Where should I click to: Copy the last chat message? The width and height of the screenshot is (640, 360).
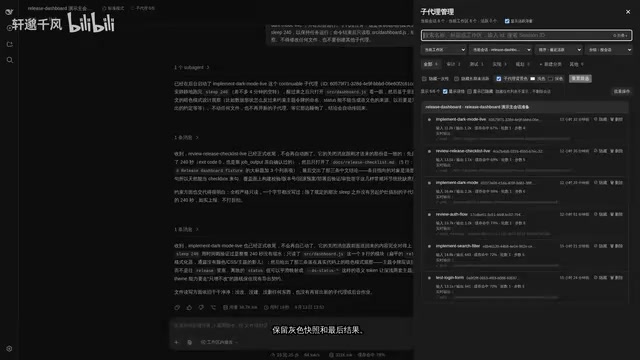tap(177, 307)
